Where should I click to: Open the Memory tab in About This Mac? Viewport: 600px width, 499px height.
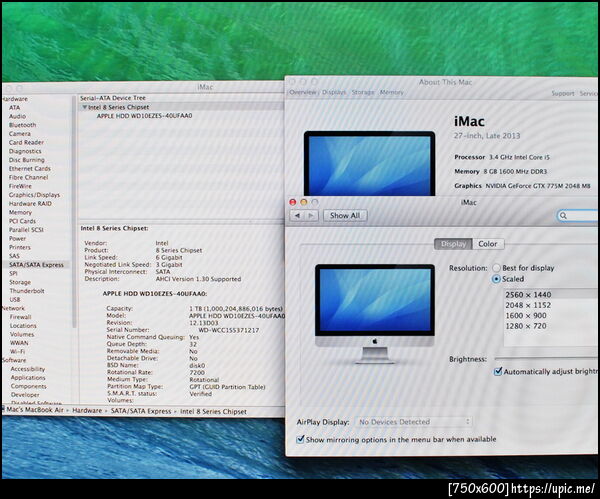coord(391,92)
